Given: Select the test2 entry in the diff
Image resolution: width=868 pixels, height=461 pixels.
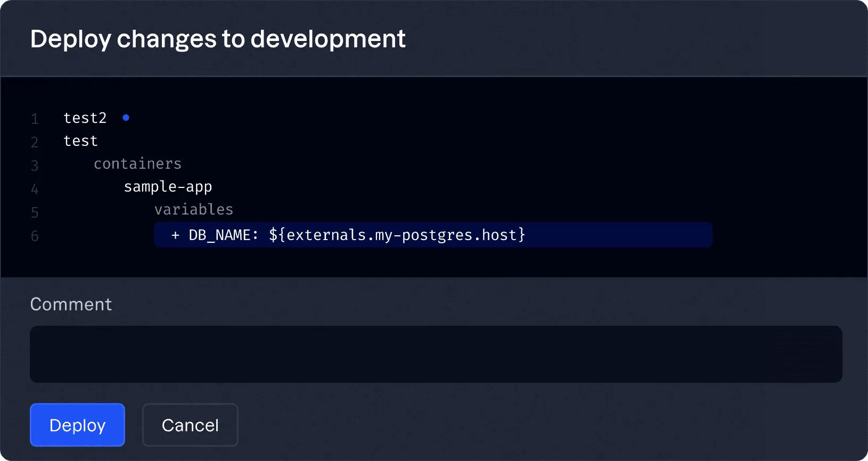Looking at the screenshot, I should click(x=85, y=118).
